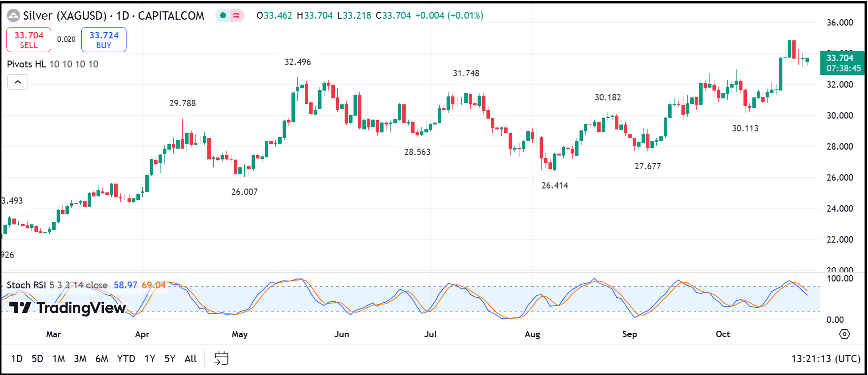Open chart scale settings gear icon
The image size is (868, 375).
pos(844,334)
